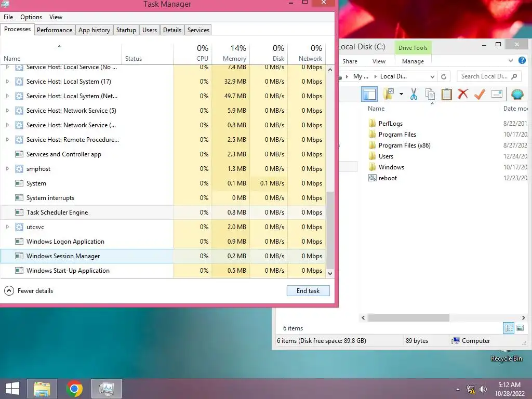The width and height of the screenshot is (532, 399).
Task: Expand the Explorer ribbon chevron
Action: coord(511,61)
